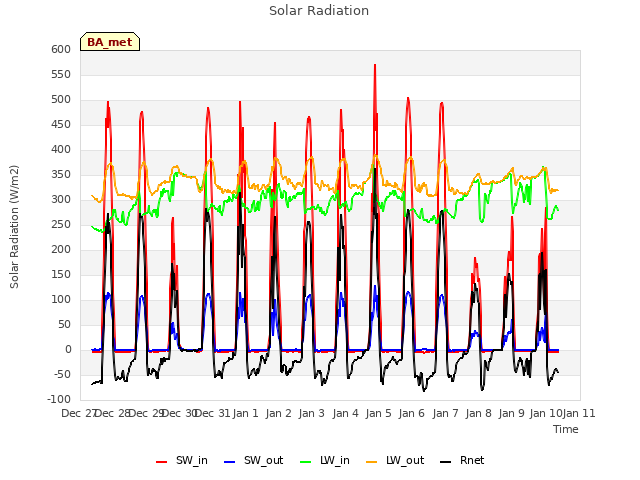
Task: Toggle the SW_in legend label
Action: (192, 460)
